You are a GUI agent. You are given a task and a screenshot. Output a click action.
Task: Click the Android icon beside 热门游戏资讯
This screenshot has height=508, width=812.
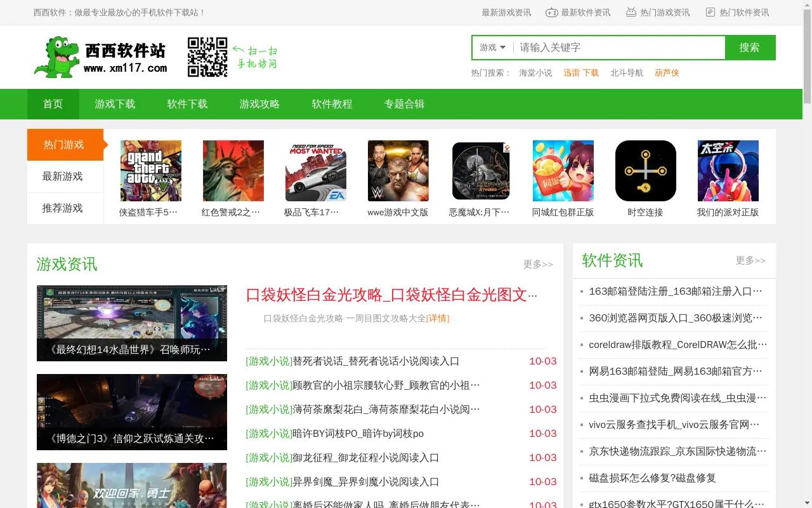click(x=631, y=12)
